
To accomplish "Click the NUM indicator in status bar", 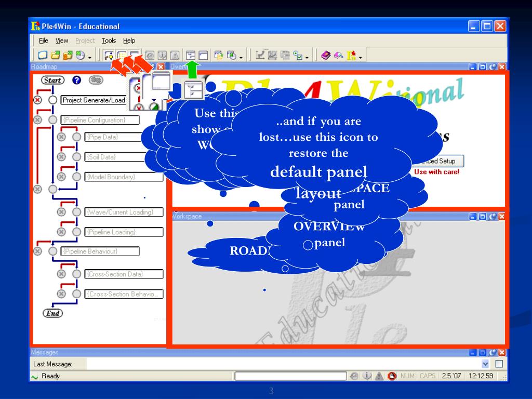I will [407, 376].
